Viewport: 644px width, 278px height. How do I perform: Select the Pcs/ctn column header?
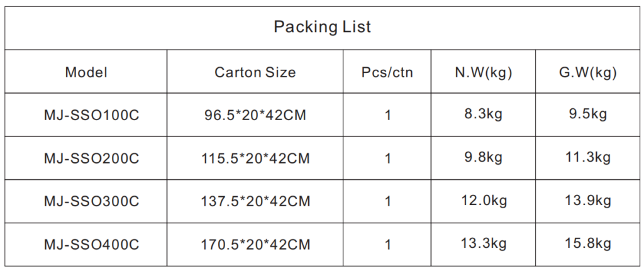tap(387, 72)
